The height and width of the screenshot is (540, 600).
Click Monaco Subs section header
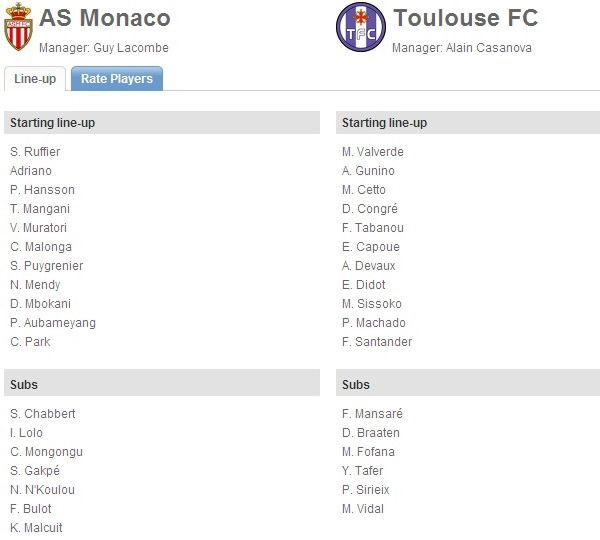162,383
